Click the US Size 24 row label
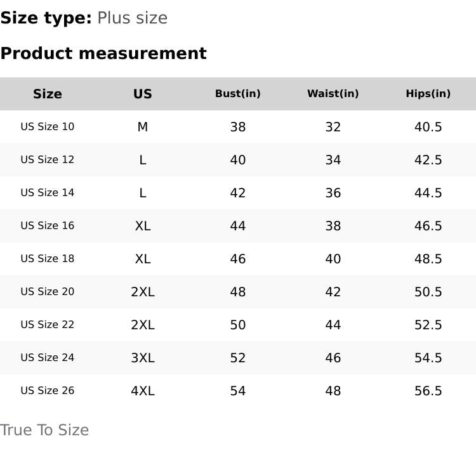This screenshot has width=476, height=453. pyautogui.click(x=48, y=358)
